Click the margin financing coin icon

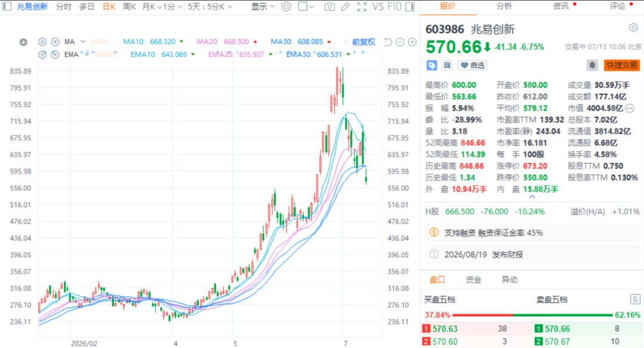pyautogui.click(x=434, y=232)
